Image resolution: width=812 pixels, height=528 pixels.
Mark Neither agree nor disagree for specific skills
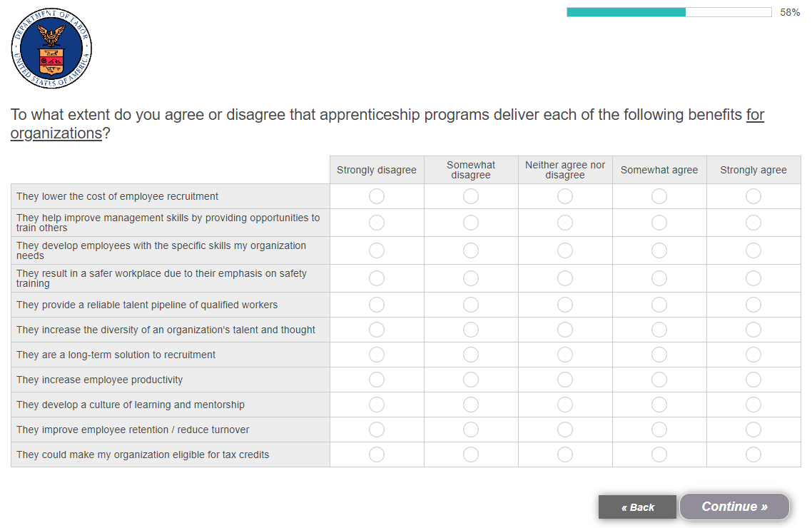pos(565,250)
